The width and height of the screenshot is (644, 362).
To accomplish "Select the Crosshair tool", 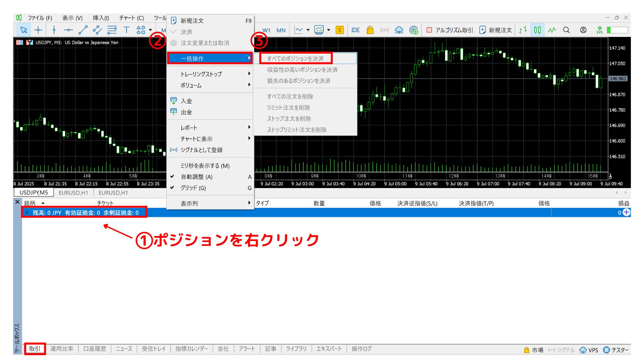I will click(x=38, y=30).
